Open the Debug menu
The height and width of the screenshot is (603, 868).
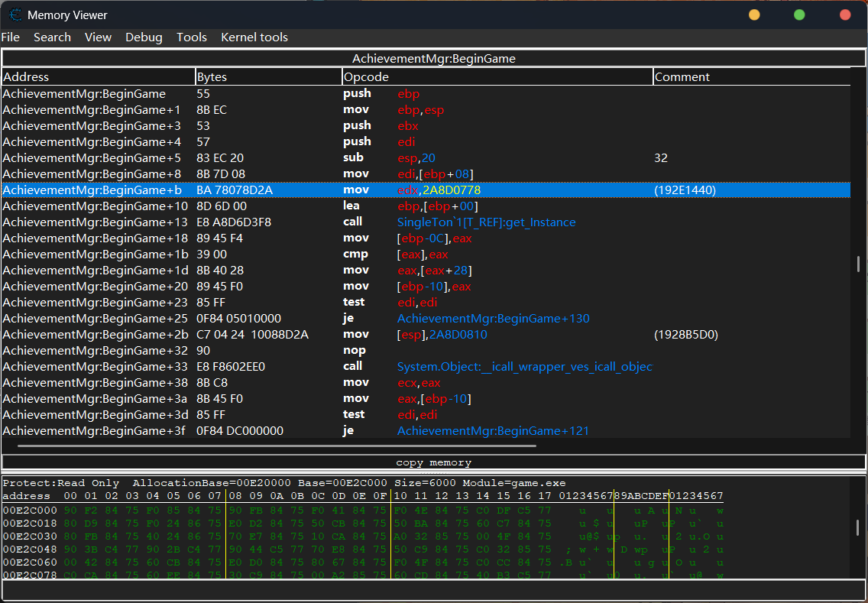coord(144,37)
